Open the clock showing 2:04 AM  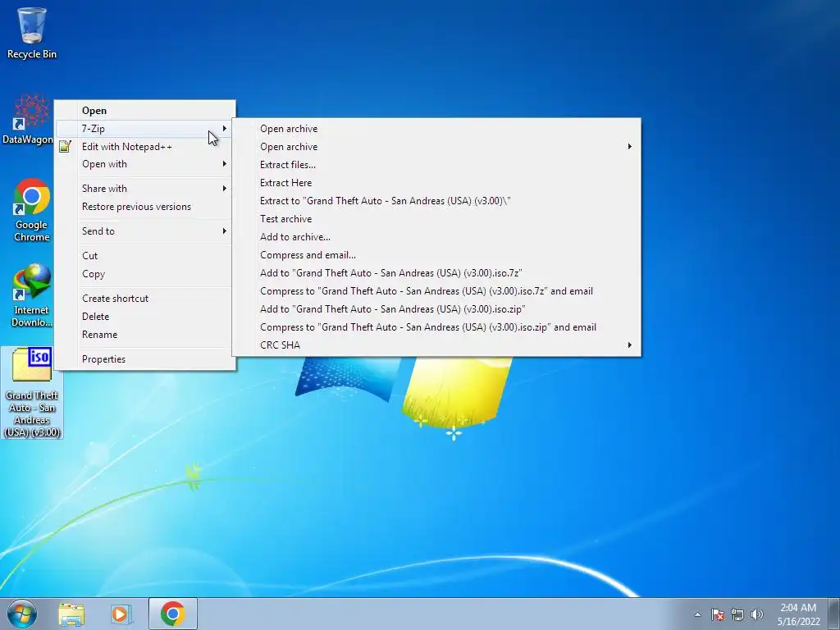point(798,614)
